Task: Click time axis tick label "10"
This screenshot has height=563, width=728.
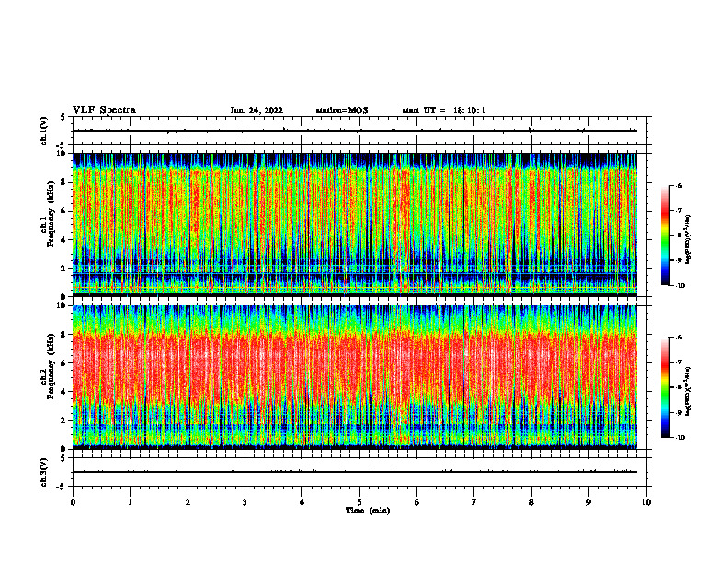Action: [646, 502]
